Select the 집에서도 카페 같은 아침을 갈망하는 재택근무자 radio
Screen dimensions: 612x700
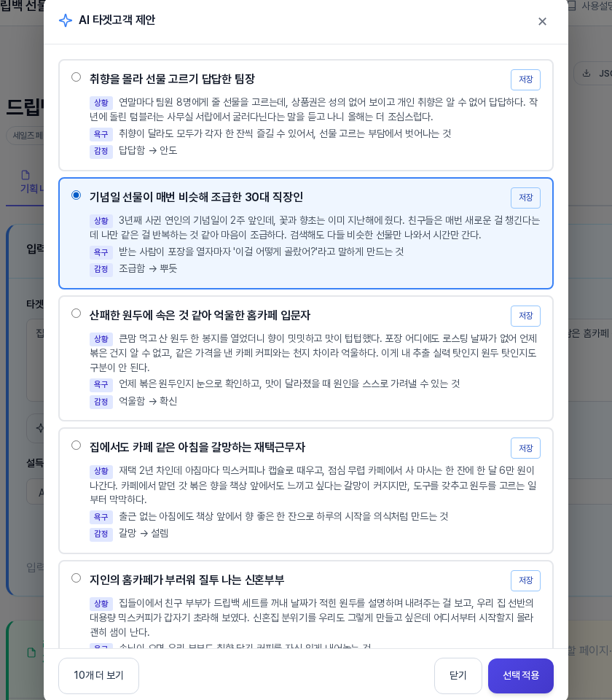(x=76, y=445)
